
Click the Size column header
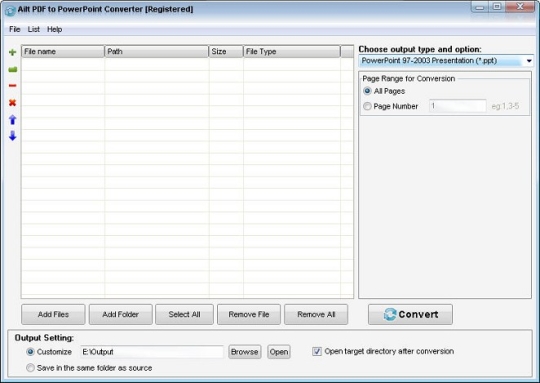click(x=226, y=51)
